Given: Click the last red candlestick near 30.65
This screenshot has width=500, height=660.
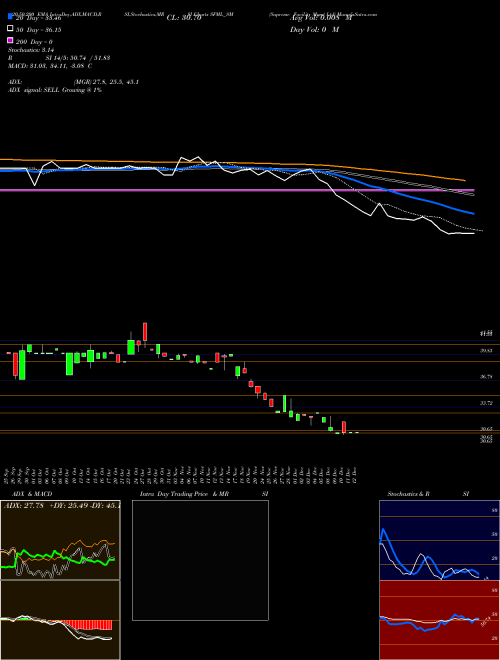Looking at the screenshot, I should (344, 427).
